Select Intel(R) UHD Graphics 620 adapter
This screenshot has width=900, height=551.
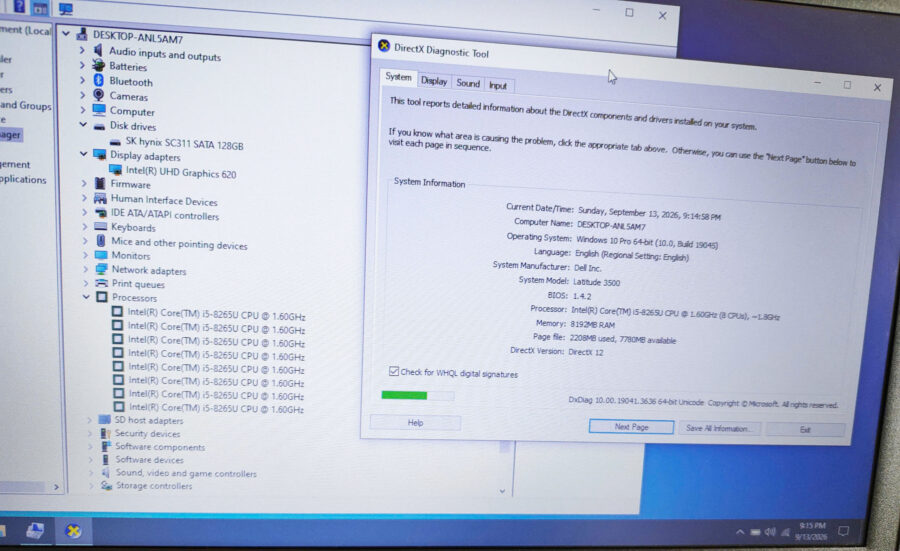181,172
